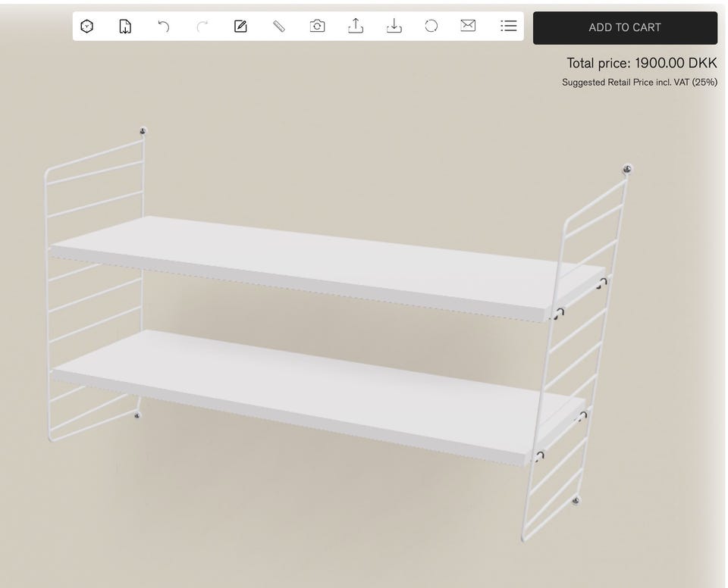Viewport: 728px width, 588px height.
Task: Click the ADD TO CART button
Action: pos(625,28)
